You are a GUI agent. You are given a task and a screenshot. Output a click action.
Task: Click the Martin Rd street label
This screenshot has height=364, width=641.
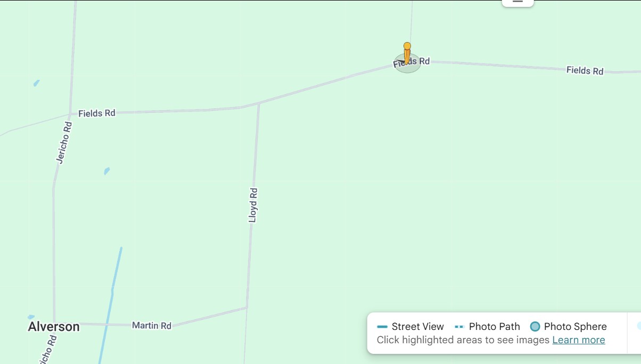(152, 325)
